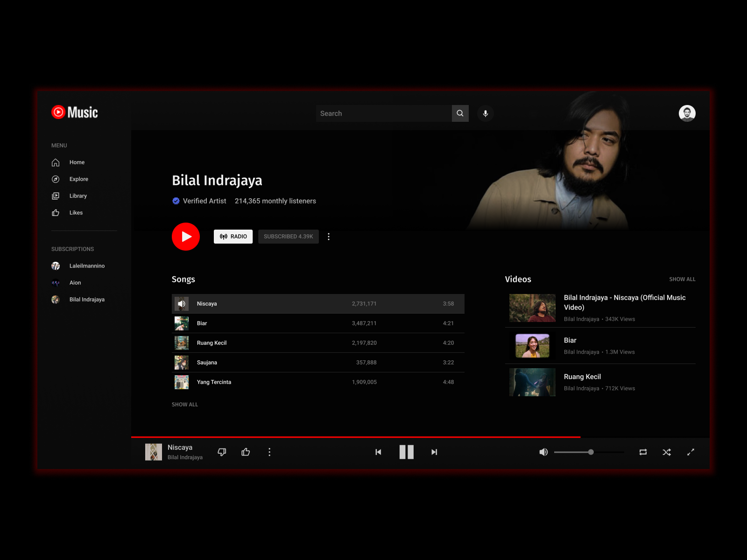Open player more options dots

click(x=269, y=452)
